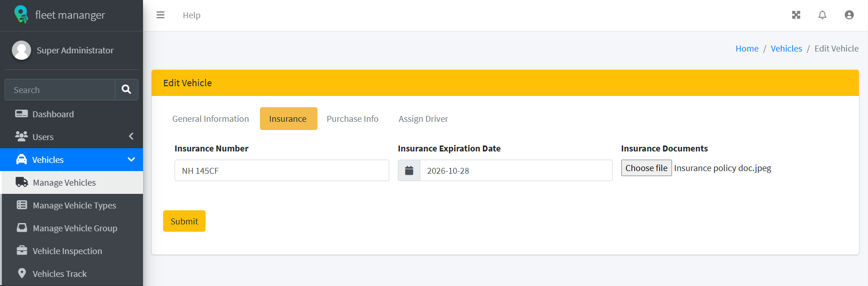Screen dimensions: 868x286
Task: Open the user account profile icon
Action: click(849, 15)
